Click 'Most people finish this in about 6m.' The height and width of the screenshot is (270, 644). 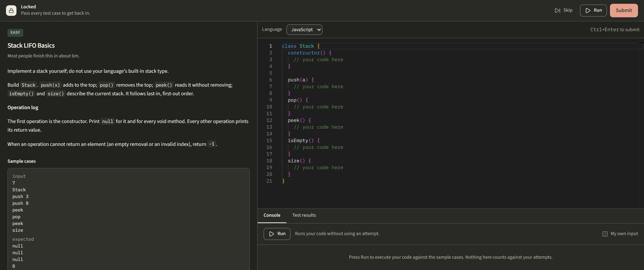(43, 56)
